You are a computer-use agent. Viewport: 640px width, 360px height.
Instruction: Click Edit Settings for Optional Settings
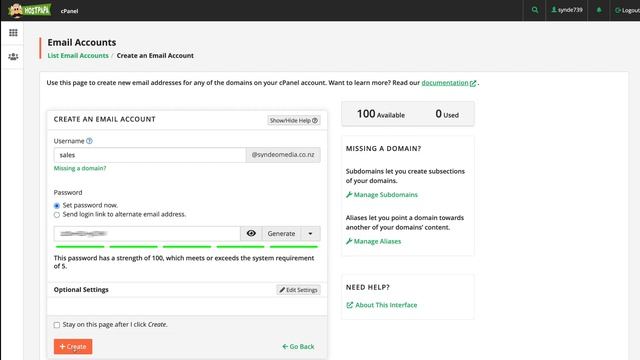298,290
